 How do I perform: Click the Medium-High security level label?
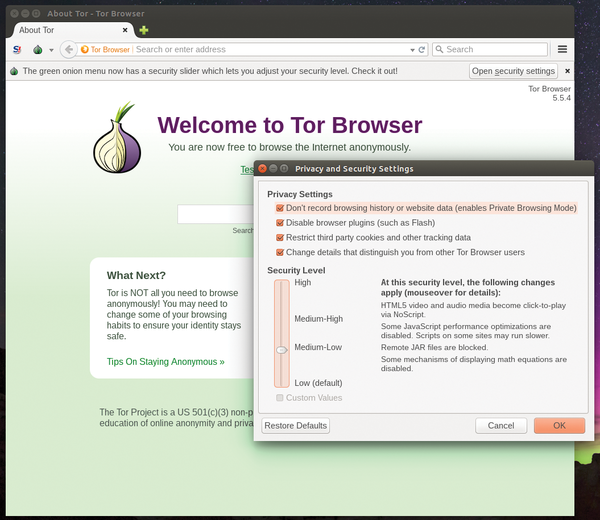(x=319, y=319)
